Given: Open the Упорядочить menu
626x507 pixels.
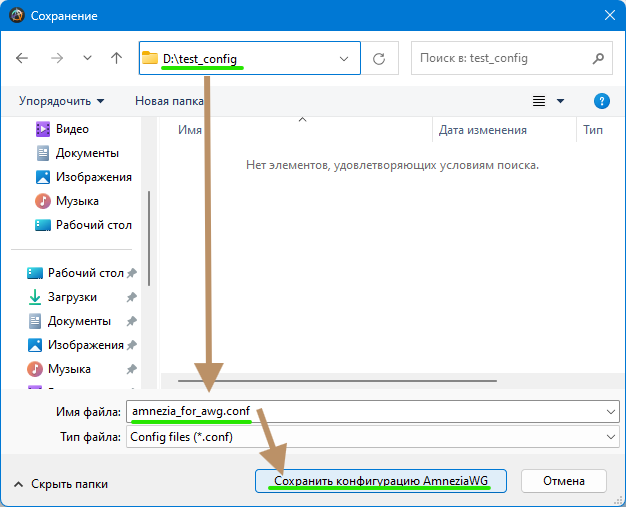Looking at the screenshot, I should pyautogui.click(x=61, y=101).
